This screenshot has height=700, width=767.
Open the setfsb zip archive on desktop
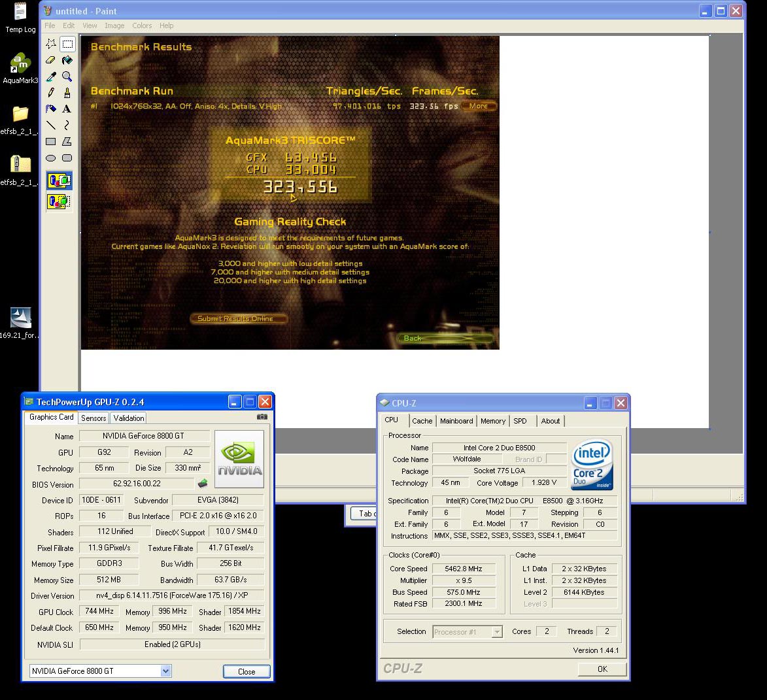pos(20,171)
